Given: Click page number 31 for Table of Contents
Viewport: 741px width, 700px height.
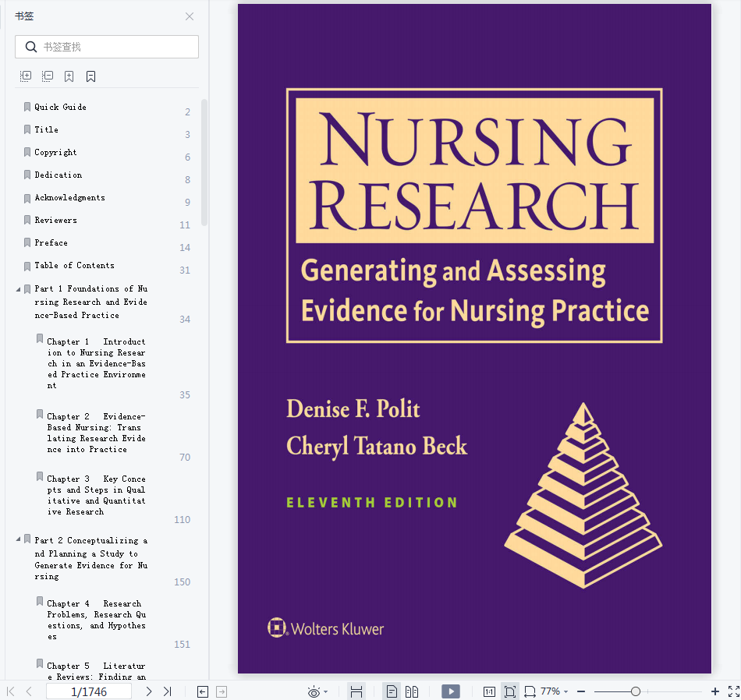Looking at the screenshot, I should [185, 270].
